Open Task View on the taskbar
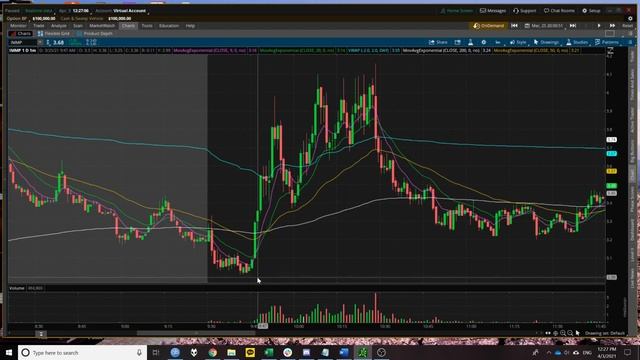This screenshot has height=360, width=640. [156, 352]
